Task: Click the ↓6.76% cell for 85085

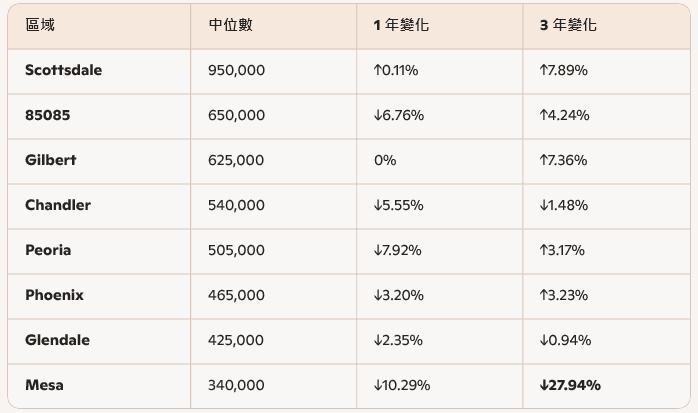Action: click(x=399, y=115)
